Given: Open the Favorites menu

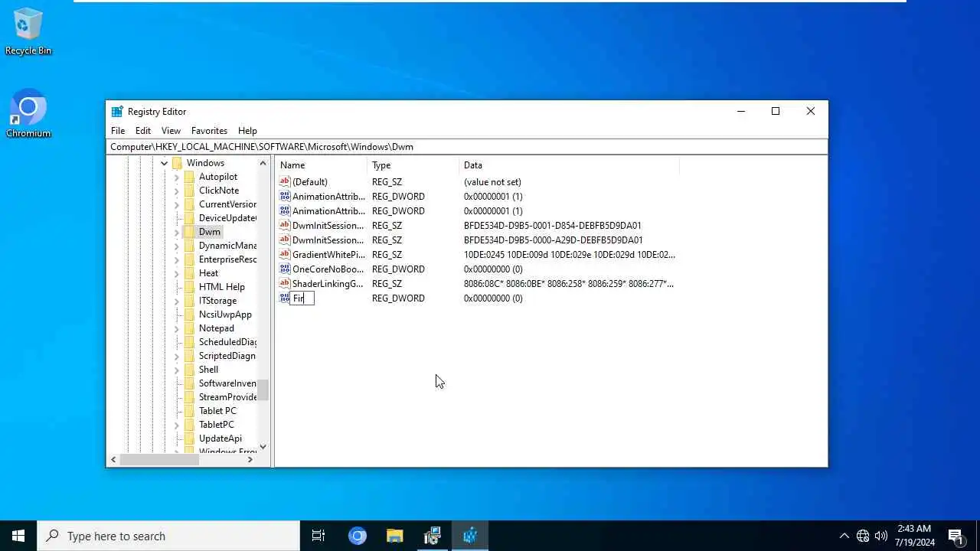Looking at the screenshot, I should [x=209, y=131].
